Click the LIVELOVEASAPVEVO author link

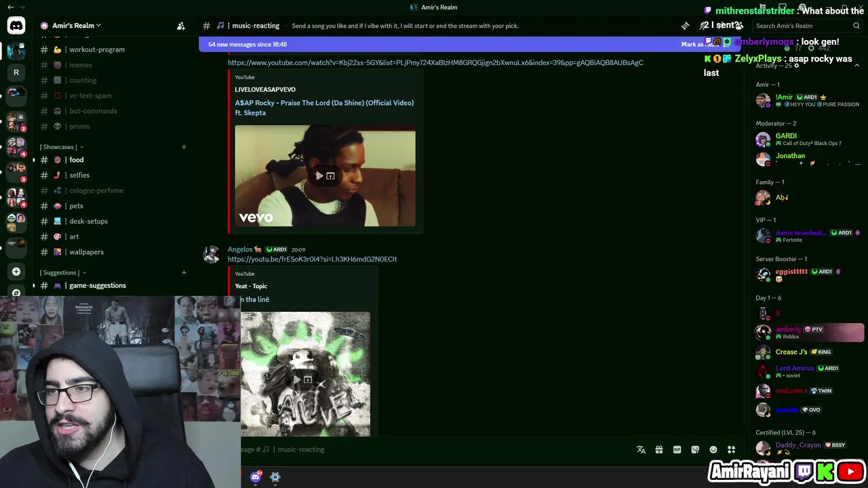tap(265, 89)
